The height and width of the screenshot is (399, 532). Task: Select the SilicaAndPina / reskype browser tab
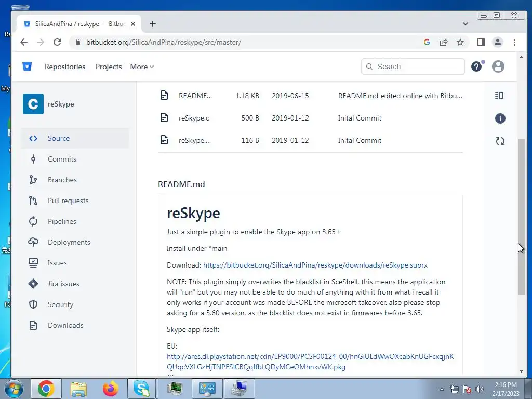pyautogui.click(x=78, y=24)
